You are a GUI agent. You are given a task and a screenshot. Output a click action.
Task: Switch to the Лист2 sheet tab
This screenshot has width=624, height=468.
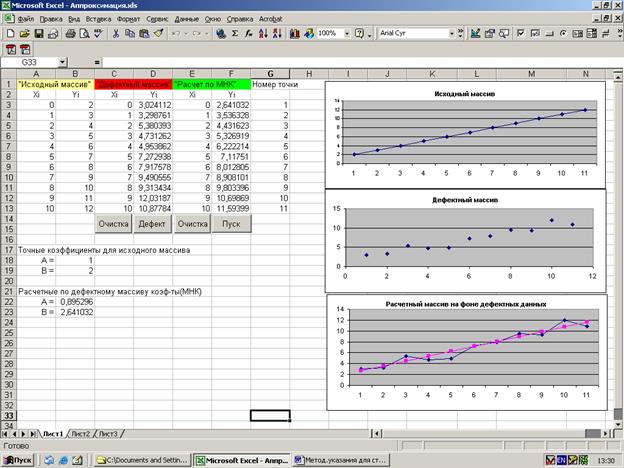pyautogui.click(x=81, y=433)
